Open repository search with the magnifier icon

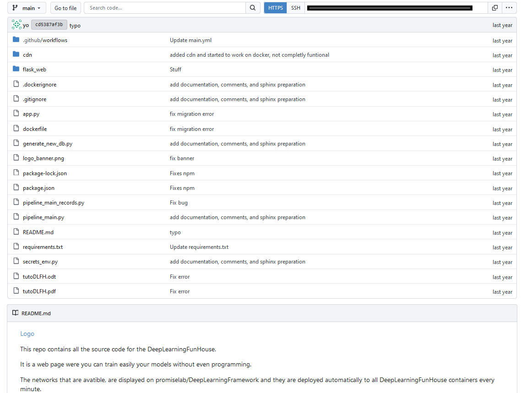pos(253,8)
